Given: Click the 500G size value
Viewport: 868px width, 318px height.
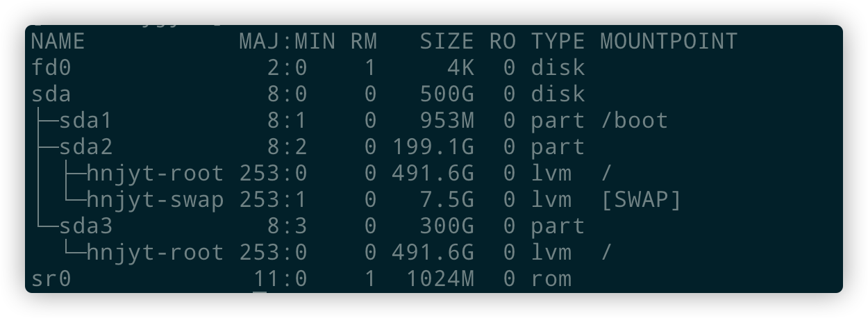Looking at the screenshot, I should tap(446, 94).
